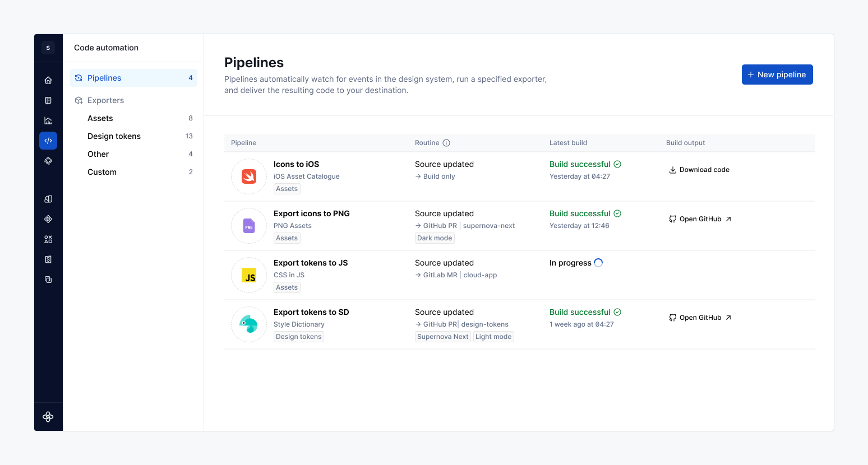Open GitHub for the Export icons to PNG pipeline
The image size is (868, 465).
pos(700,218)
